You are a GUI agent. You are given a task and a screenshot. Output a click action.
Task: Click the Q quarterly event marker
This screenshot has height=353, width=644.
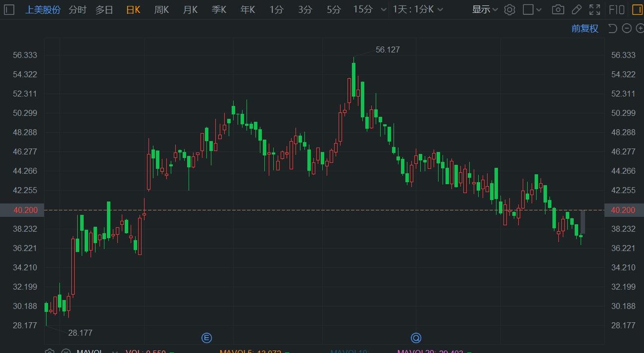pyautogui.click(x=416, y=338)
